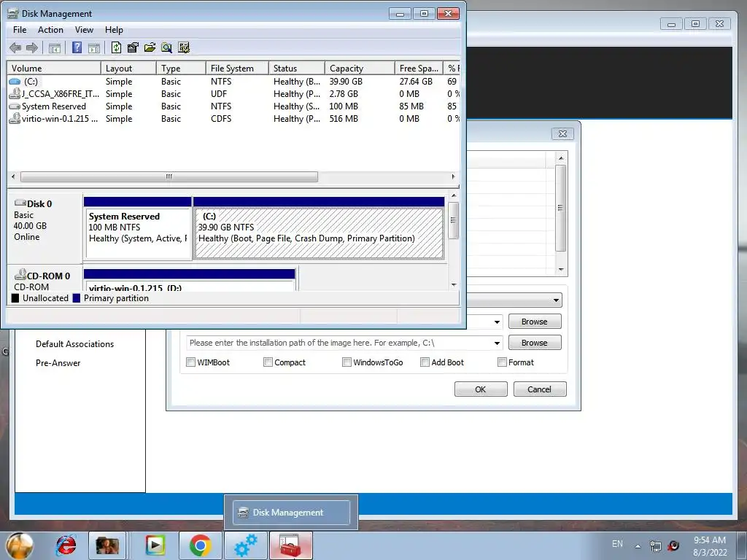This screenshot has height=560, width=747.
Task: Toggle the console tree toolbar icon
Action: (x=55, y=47)
